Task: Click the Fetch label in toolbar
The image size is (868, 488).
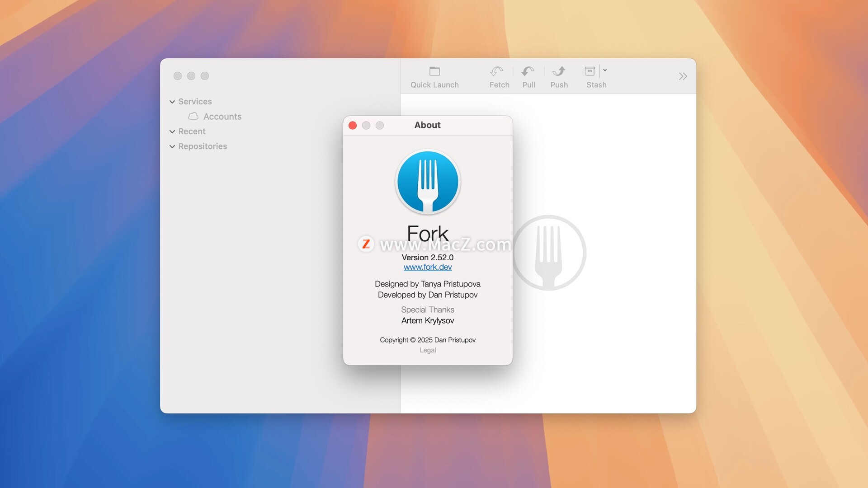Action: tap(499, 85)
